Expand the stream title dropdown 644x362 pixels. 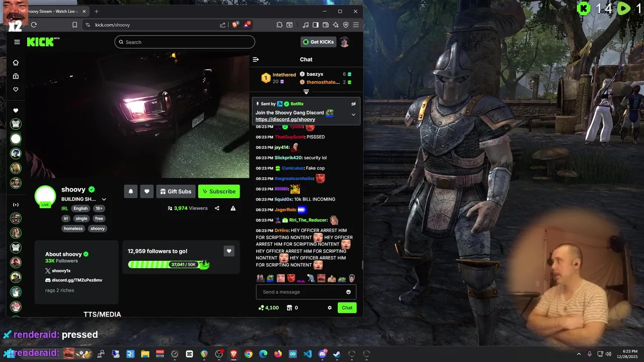(104, 200)
